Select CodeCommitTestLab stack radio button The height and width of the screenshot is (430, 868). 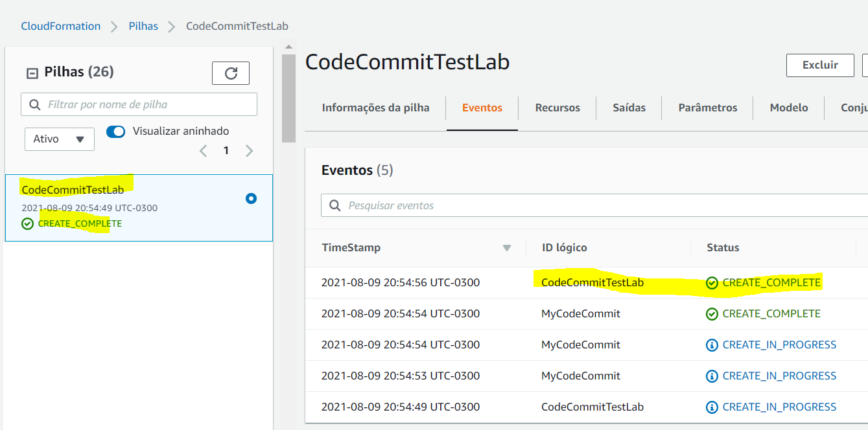[x=252, y=199]
